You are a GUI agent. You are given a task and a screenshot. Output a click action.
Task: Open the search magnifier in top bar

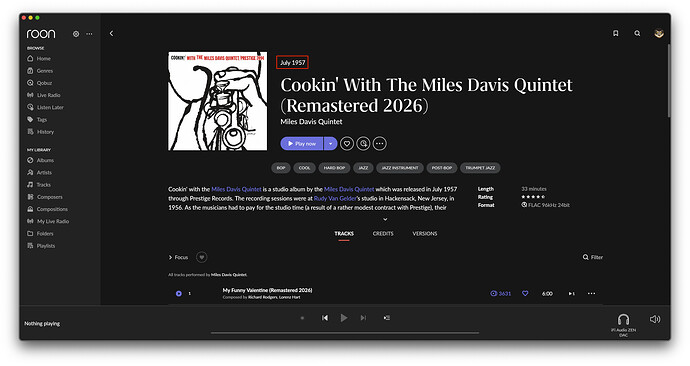click(637, 33)
